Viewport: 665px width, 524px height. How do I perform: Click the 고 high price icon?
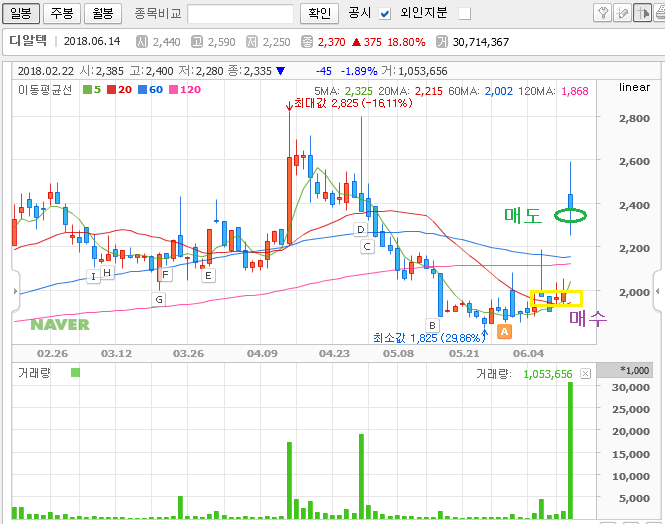click(x=197, y=42)
